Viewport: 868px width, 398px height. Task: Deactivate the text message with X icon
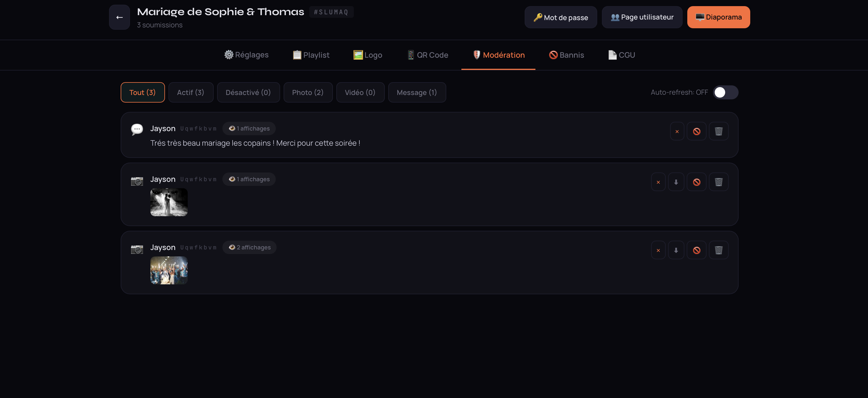coord(677,131)
